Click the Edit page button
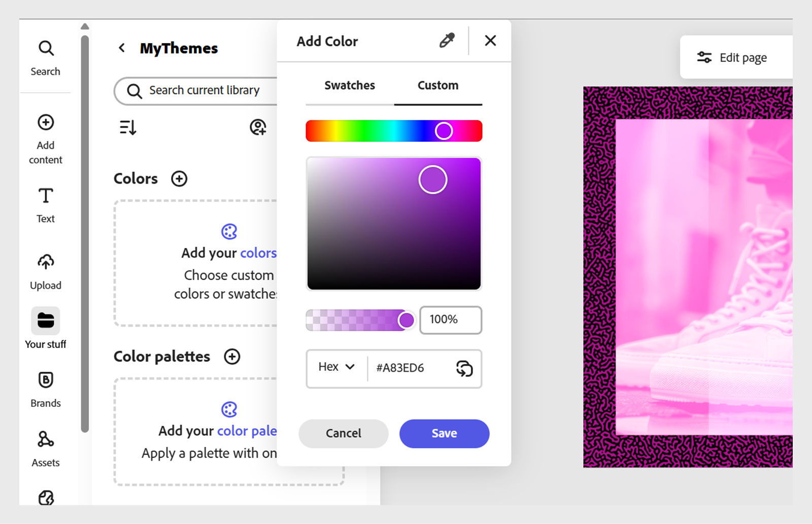 [736, 57]
